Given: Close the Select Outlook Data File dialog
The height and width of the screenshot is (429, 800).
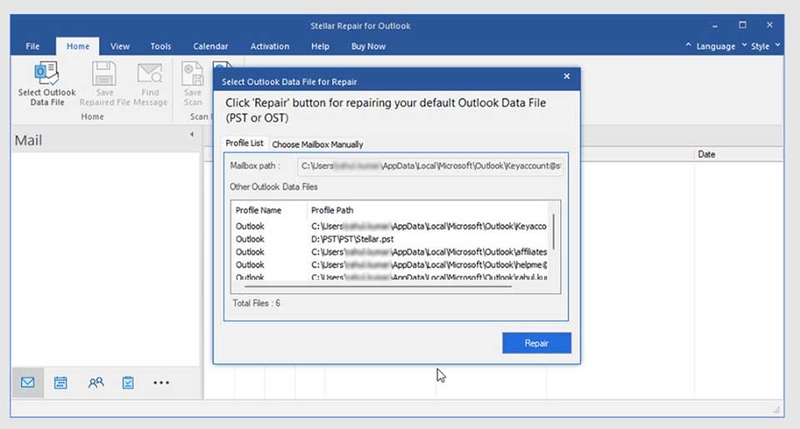Looking at the screenshot, I should tap(566, 76).
